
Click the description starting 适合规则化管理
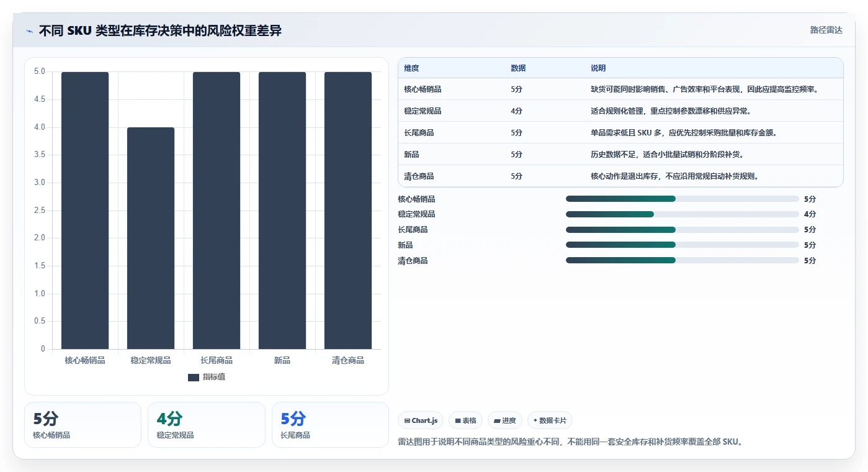671,111
